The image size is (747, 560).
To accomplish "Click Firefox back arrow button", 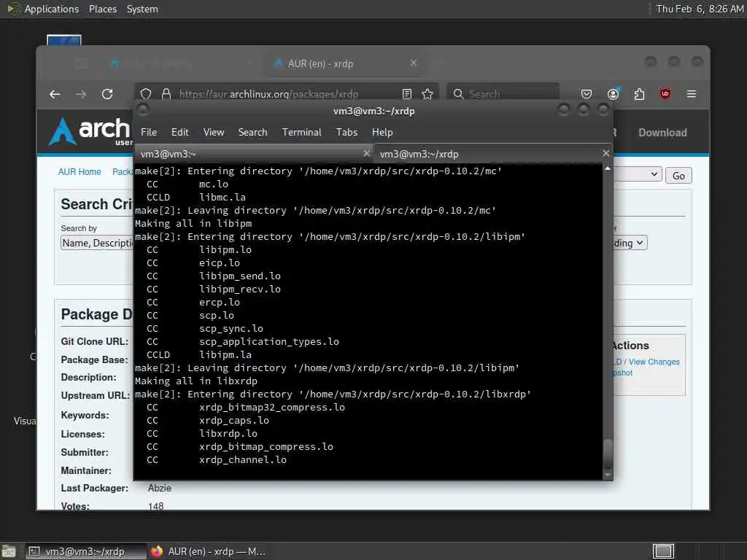I will [55, 94].
